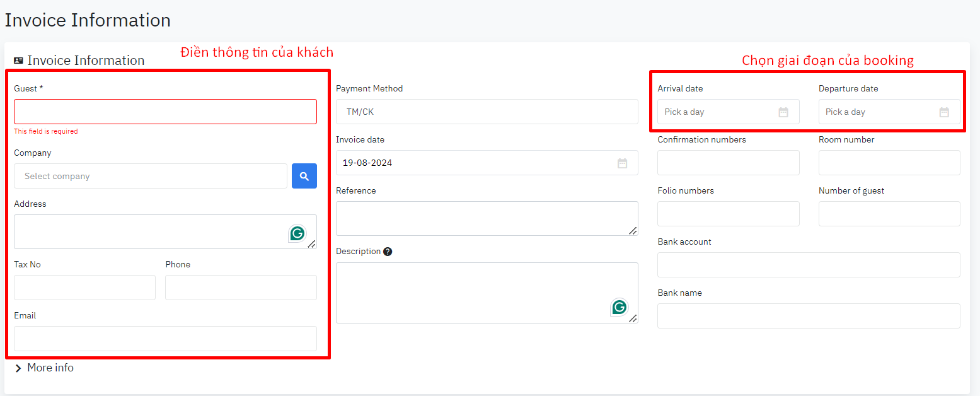Select the Bank account input field
Image resolution: width=980 pixels, height=396 pixels.
809,265
